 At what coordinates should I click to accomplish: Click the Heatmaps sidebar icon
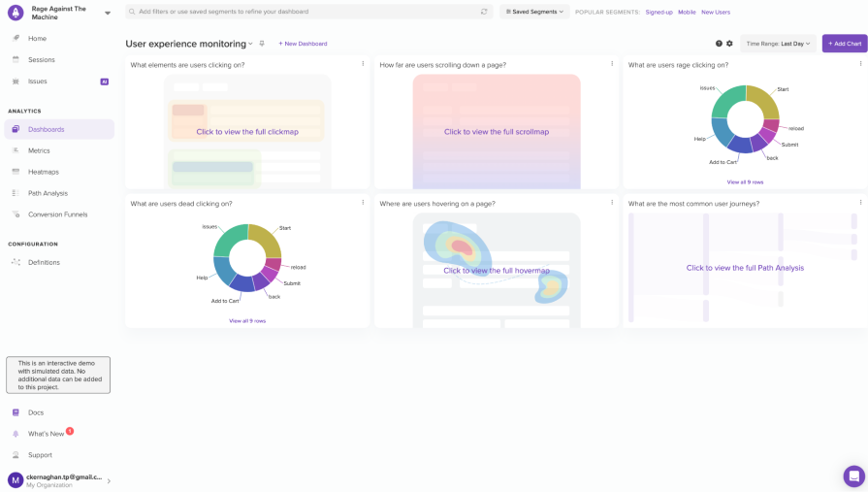(16, 172)
